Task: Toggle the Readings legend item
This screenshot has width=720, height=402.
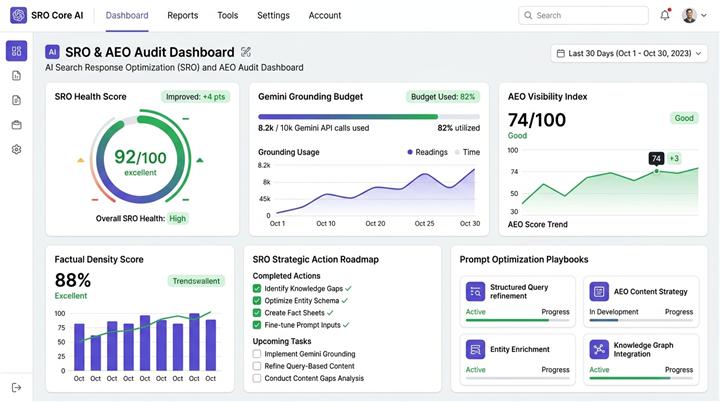Action: click(427, 152)
